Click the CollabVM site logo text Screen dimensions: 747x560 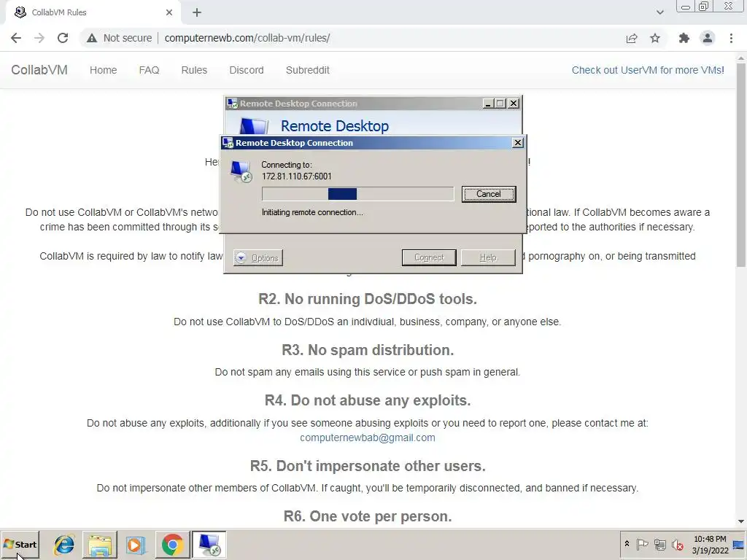pos(39,70)
